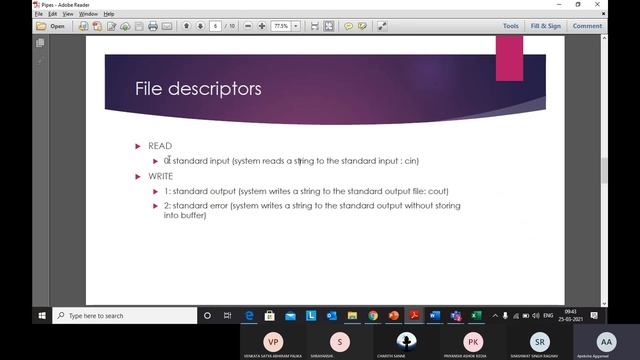640x360 pixels.
Task: Click the PK participant avatar
Action: point(473,342)
